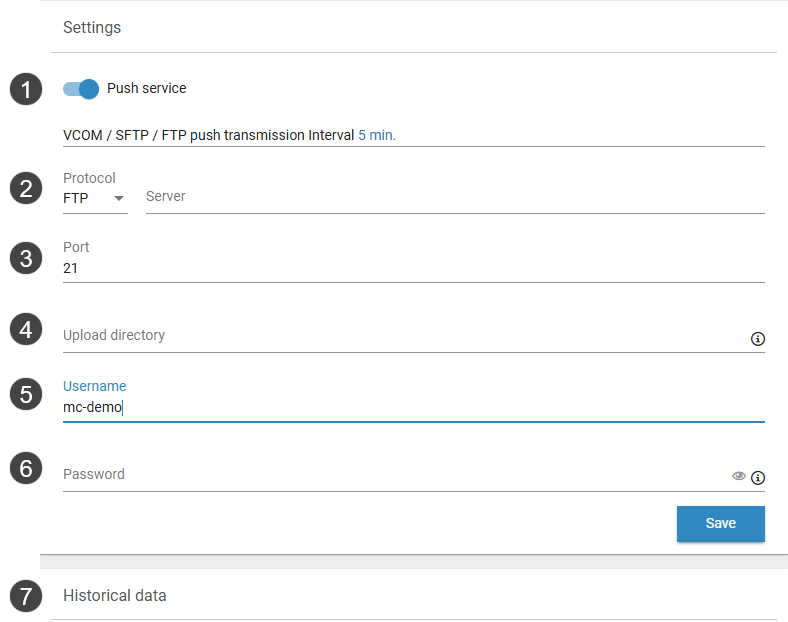Click into the Port field
Screen dimensions: 788x622
point(413,268)
